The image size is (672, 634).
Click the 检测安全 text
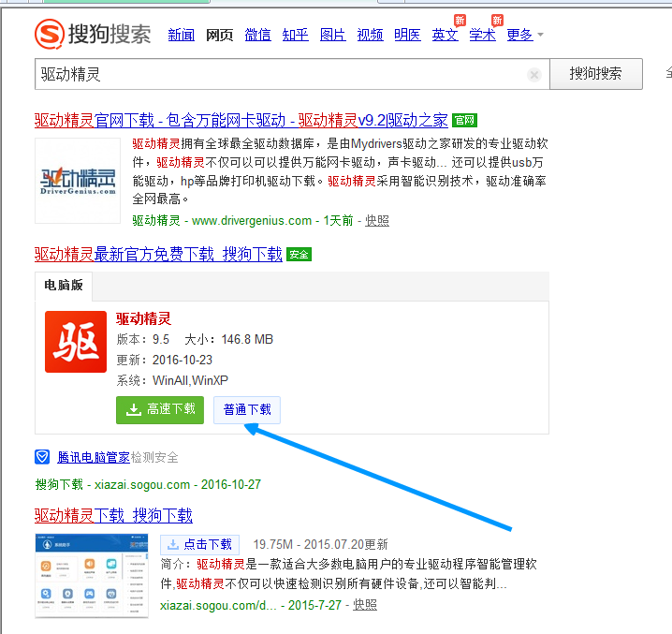coord(154,457)
